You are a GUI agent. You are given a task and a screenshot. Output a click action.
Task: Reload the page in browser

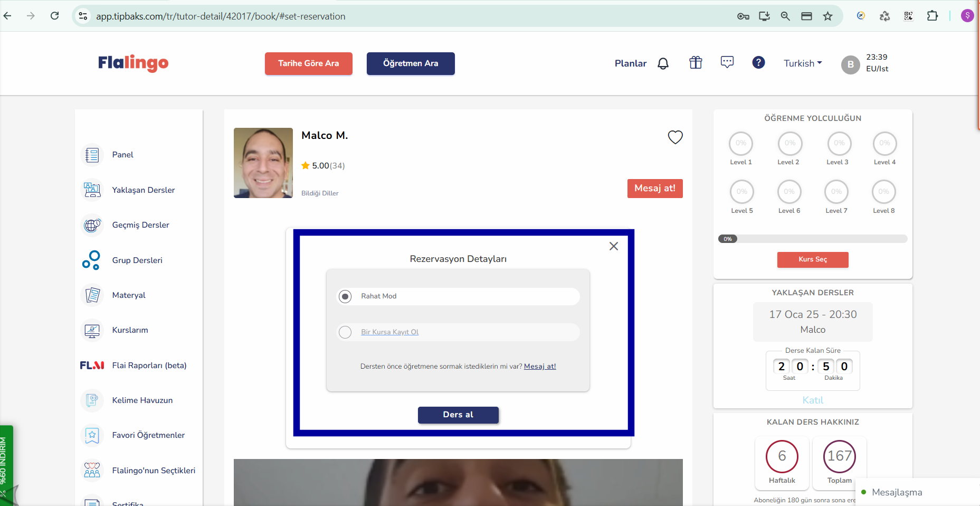54,16
